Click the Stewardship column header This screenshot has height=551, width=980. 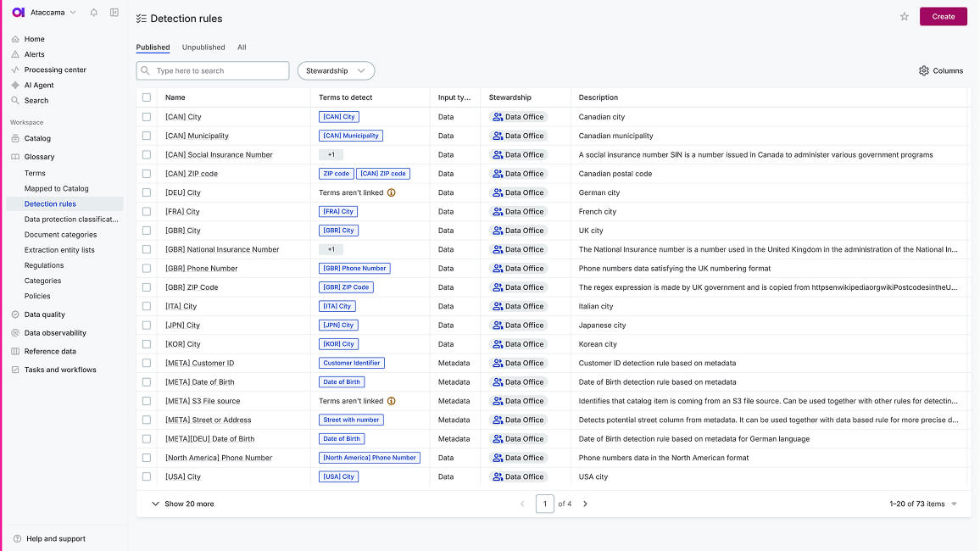tap(510, 97)
